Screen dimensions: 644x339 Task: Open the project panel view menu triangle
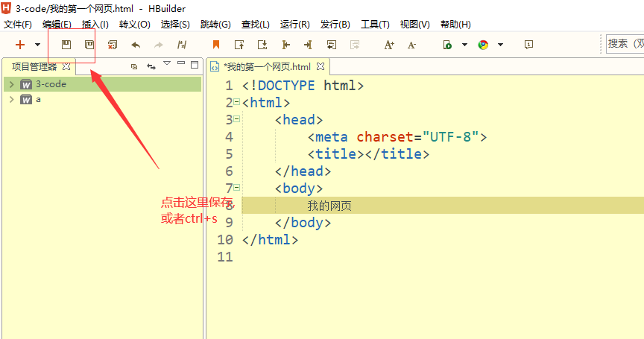pyautogui.click(x=167, y=63)
